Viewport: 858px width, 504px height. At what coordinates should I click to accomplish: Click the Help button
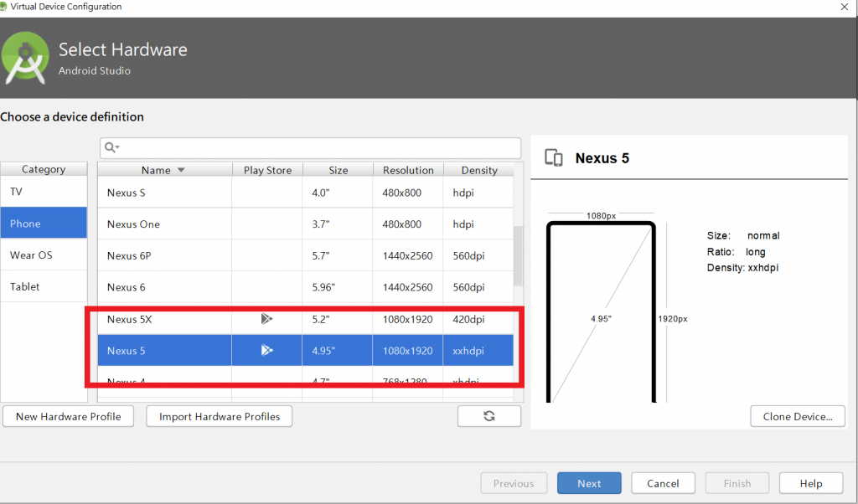click(811, 483)
